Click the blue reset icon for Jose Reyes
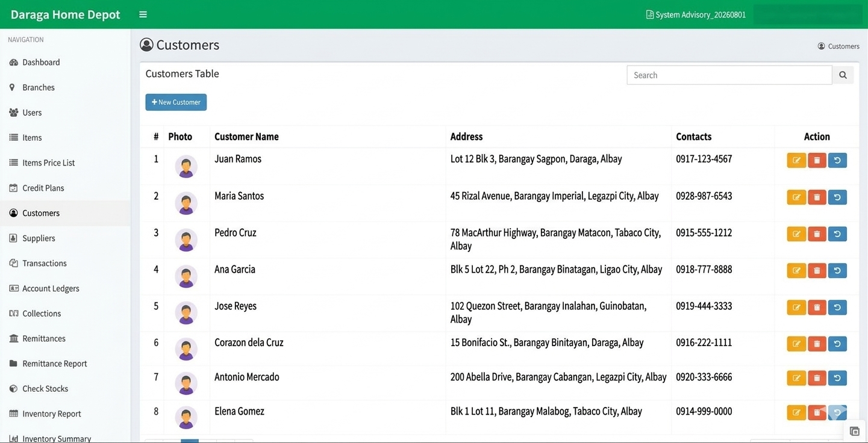The height and width of the screenshot is (443, 868). tap(837, 307)
